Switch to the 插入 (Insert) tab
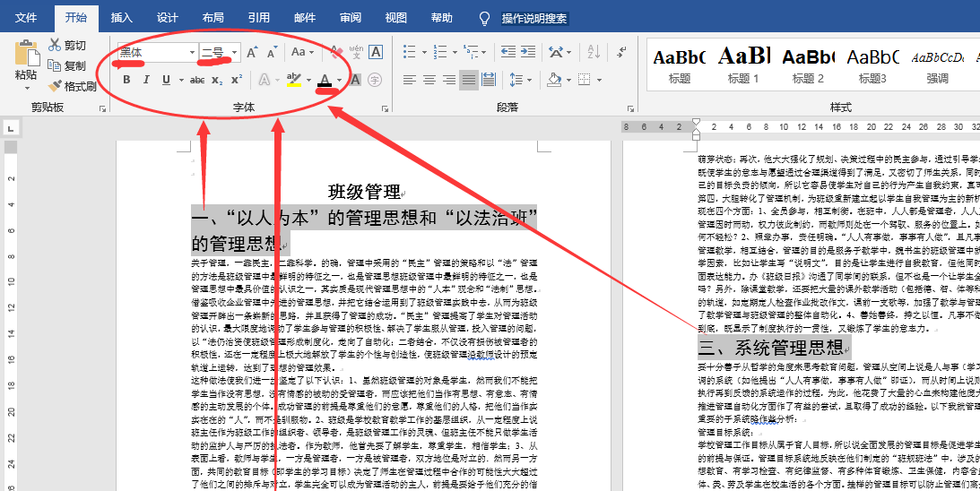The width and height of the screenshot is (980, 491). pos(122,18)
